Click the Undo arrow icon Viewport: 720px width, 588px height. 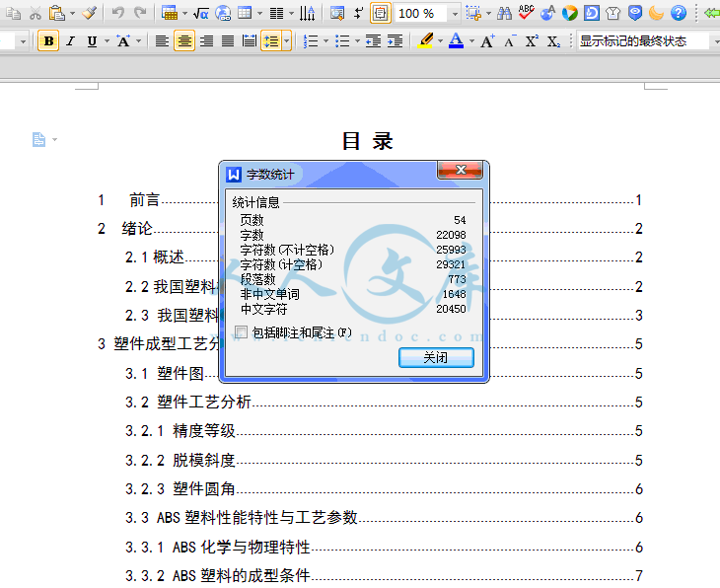[117, 13]
